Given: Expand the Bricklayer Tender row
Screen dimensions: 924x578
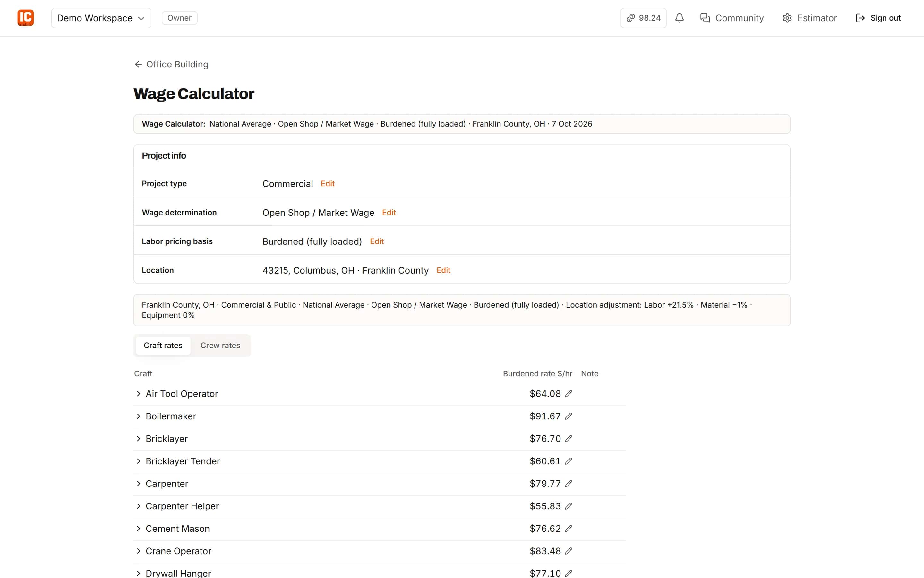Looking at the screenshot, I should click(138, 461).
